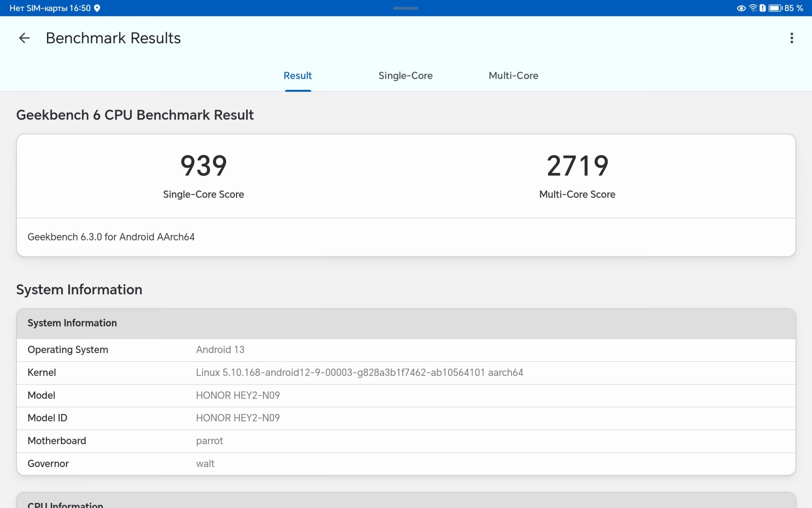The height and width of the screenshot is (508, 812).
Task: Tap the 2719 multi-core score
Action: [577, 166]
